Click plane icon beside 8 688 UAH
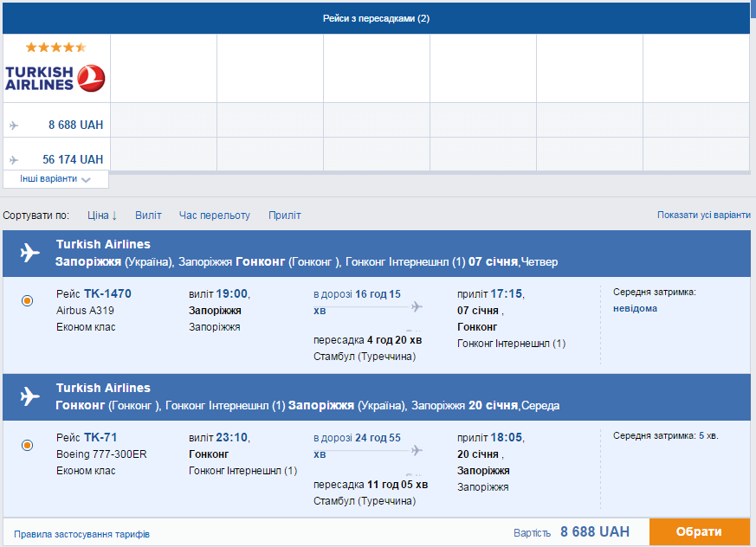The image size is (756, 547). [x=14, y=125]
